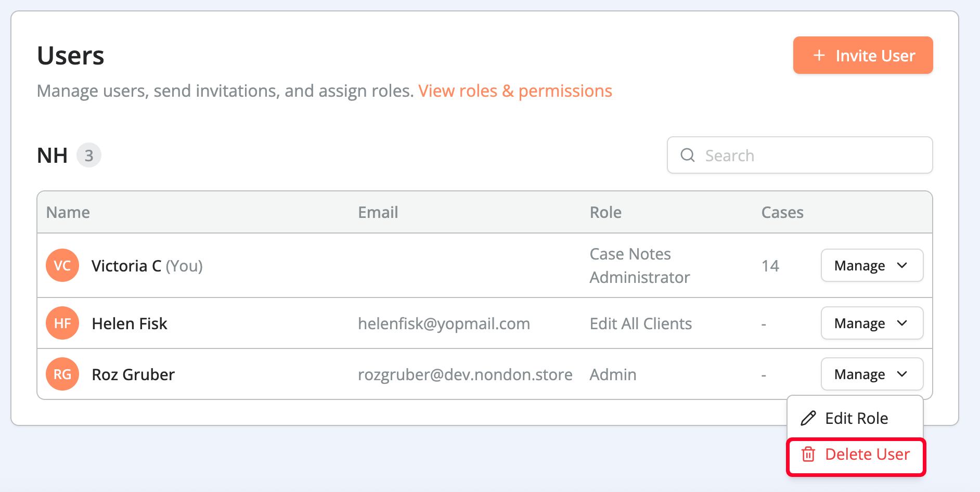Select Delete User from the menu
980x492 pixels.
click(856, 455)
